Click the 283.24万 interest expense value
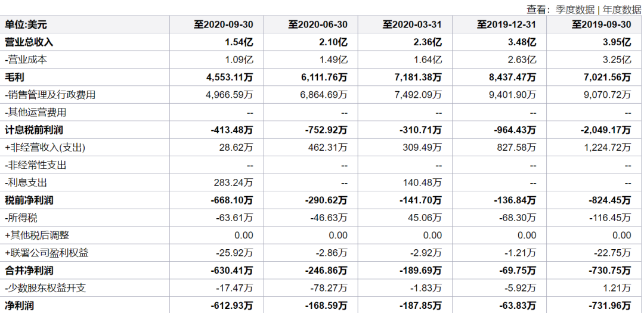 (234, 182)
